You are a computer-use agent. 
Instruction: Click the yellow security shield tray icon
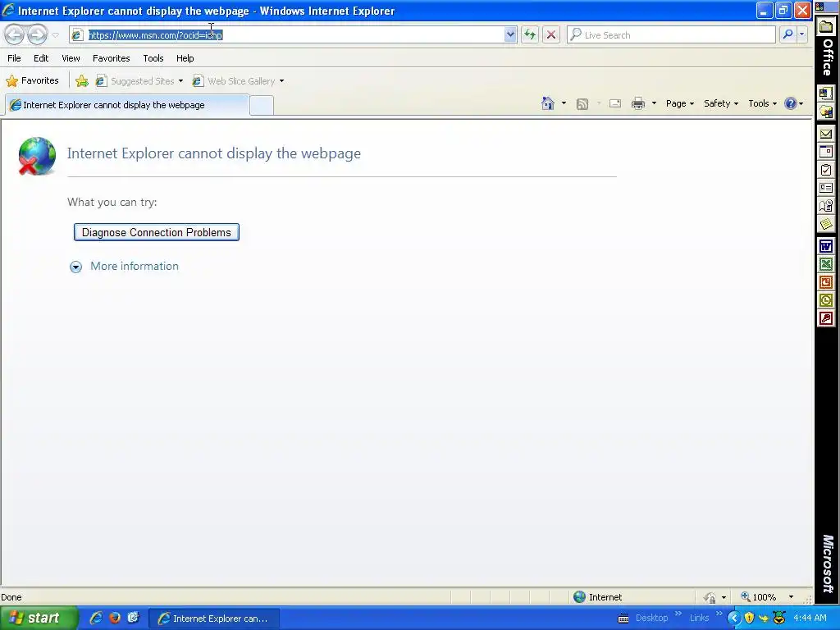[x=749, y=619]
